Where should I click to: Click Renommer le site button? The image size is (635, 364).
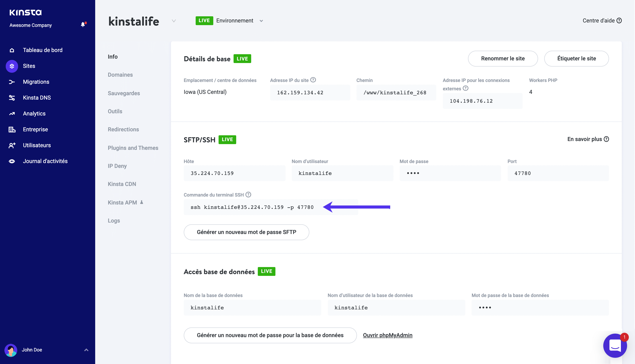pos(503,58)
